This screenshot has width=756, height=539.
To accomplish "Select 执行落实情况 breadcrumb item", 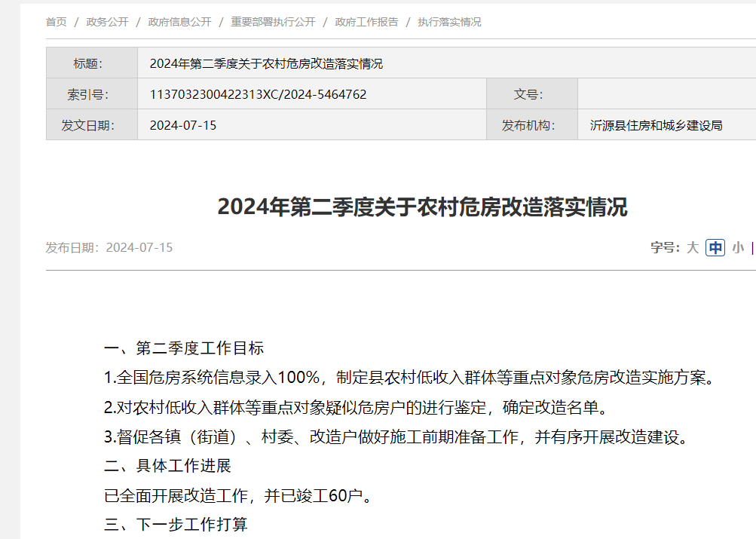I will click(x=449, y=22).
